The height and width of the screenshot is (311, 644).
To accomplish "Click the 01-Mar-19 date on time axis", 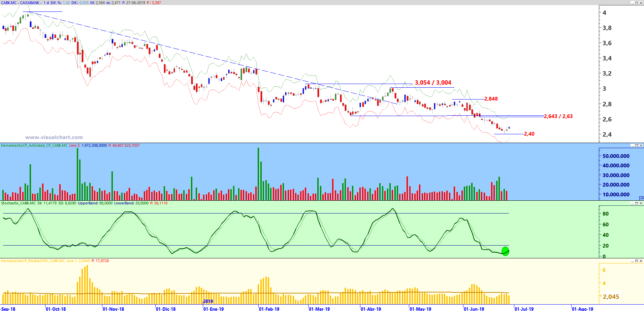I will pos(319,309).
